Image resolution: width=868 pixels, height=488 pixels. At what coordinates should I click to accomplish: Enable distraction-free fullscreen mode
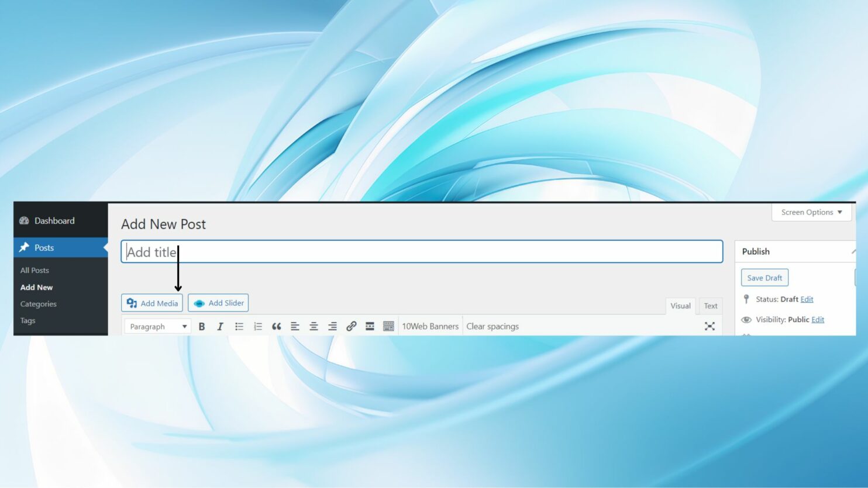709,326
